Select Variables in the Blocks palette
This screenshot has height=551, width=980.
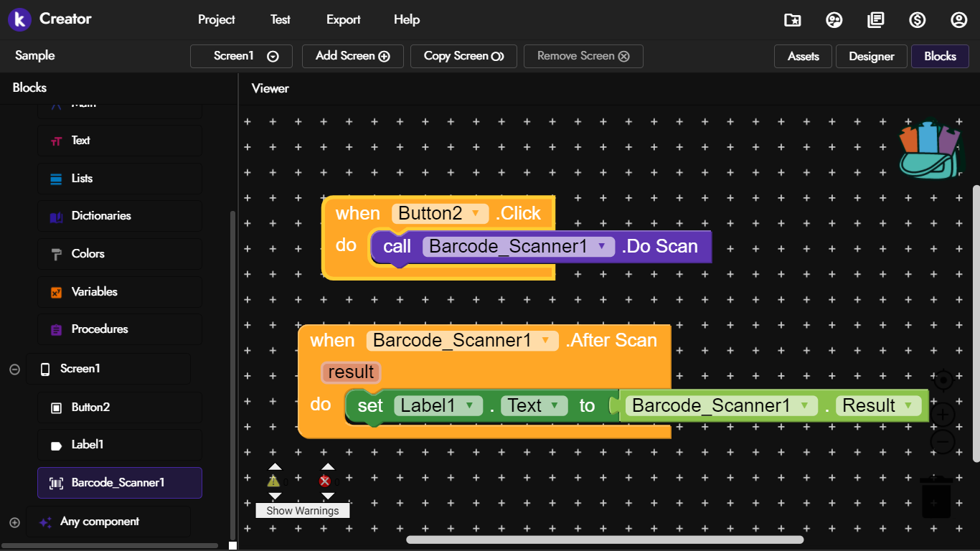[94, 292]
